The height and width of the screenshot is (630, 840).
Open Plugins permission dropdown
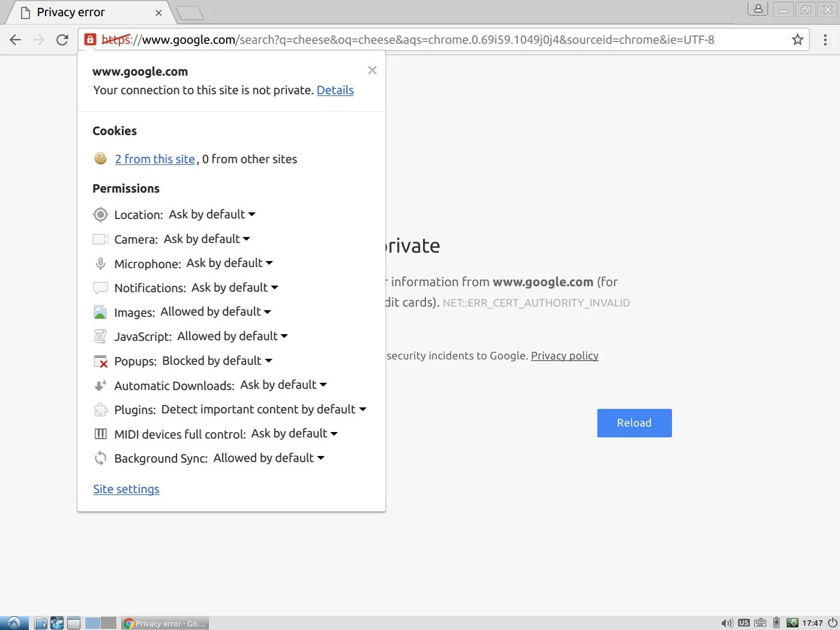click(x=264, y=409)
